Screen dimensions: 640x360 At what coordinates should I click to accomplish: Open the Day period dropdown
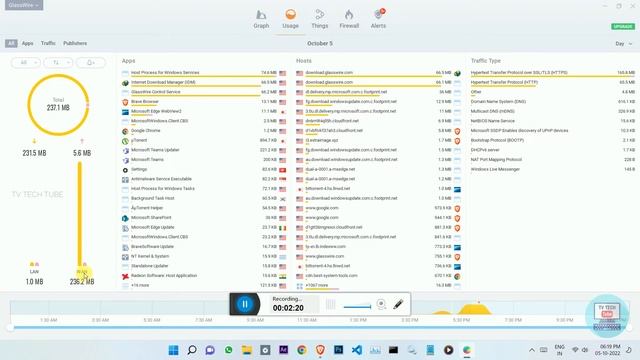(x=624, y=44)
